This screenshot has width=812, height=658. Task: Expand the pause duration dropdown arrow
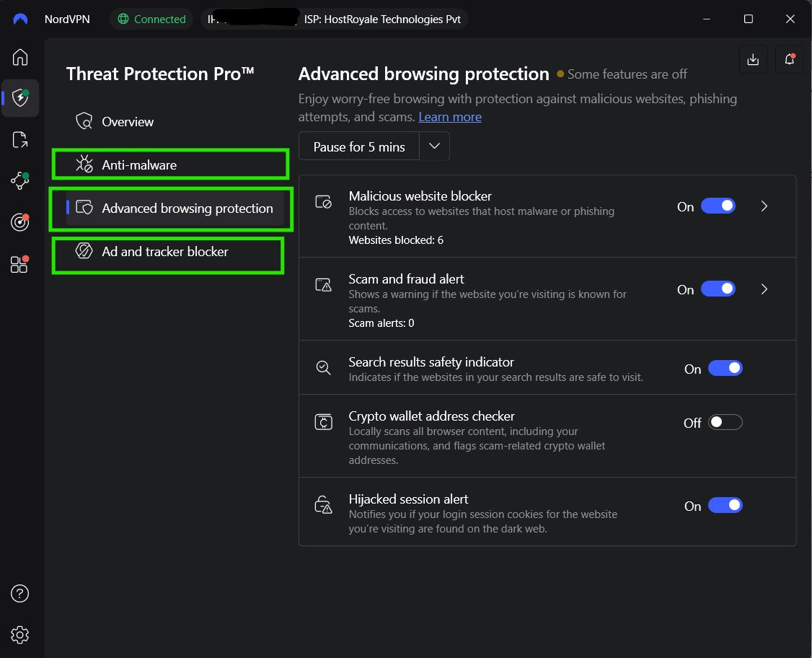[x=434, y=146]
